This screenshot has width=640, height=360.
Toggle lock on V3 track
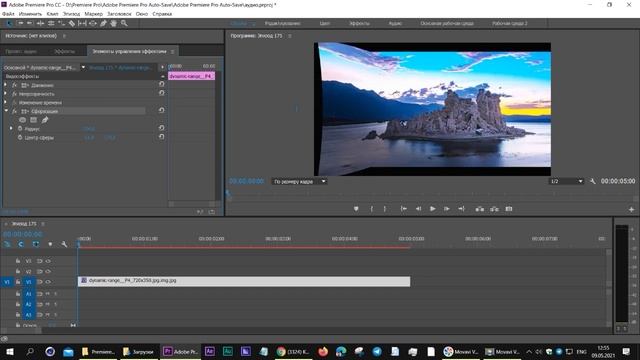[18, 261]
